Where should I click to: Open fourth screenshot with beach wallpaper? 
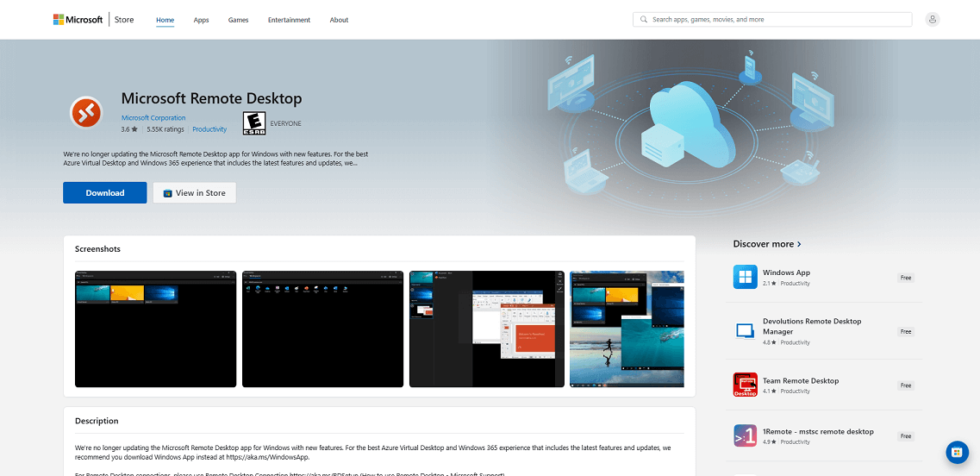coord(627,329)
